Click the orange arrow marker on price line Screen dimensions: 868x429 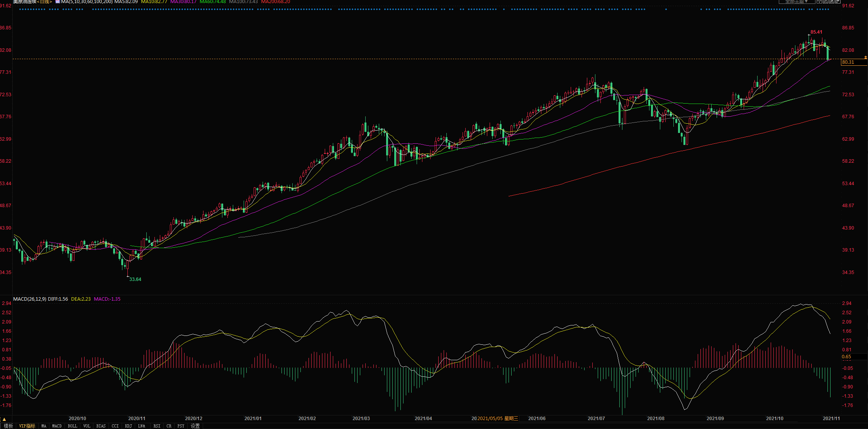pyautogui.click(x=865, y=58)
